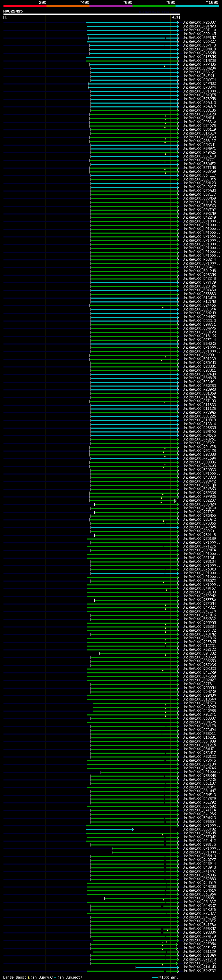Viewport: 222px width, 980px height.
Task: Select the UniRef100_B7SP58 label
Action: click(x=199, y=99)
